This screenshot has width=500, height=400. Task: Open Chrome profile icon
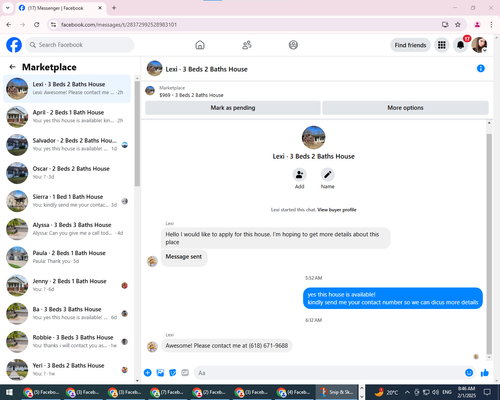[x=477, y=25]
